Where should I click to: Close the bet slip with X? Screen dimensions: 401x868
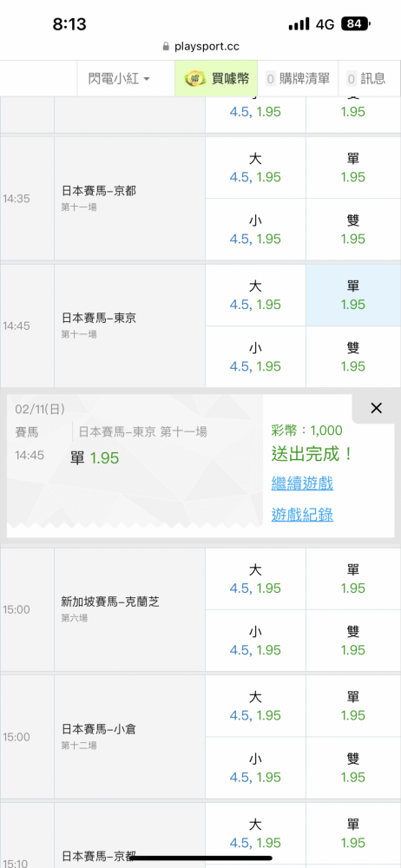coord(376,409)
